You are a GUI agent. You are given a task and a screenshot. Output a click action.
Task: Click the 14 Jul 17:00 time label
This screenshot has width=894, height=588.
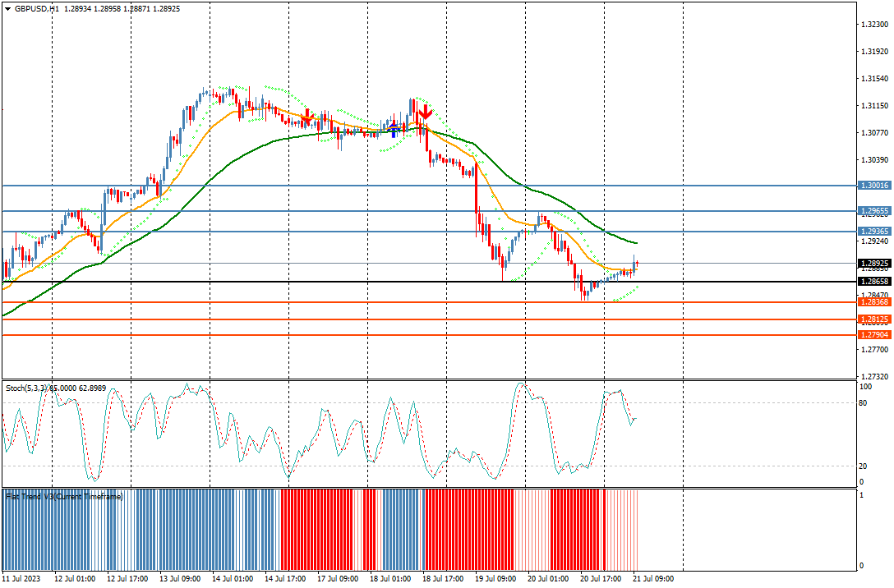tap(285, 579)
